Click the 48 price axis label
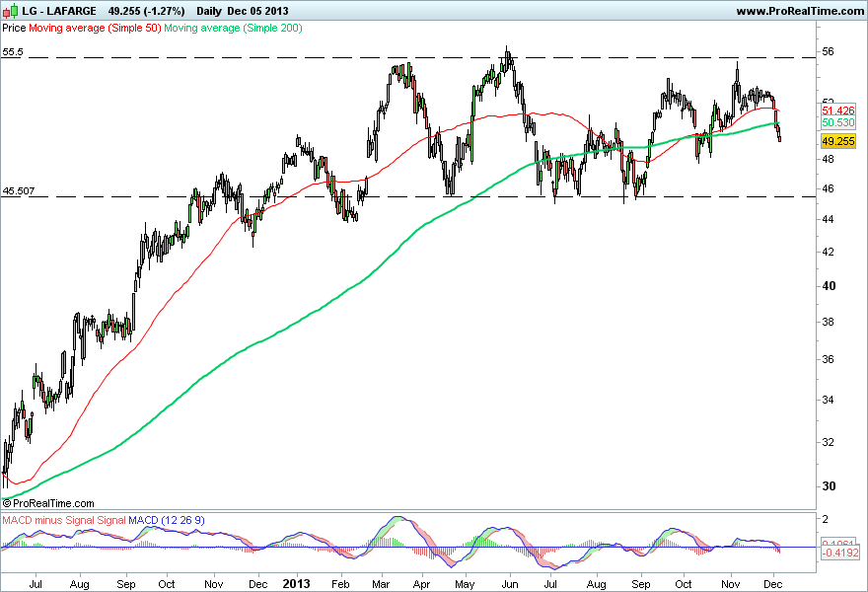The width and height of the screenshot is (868, 592). 829,159
